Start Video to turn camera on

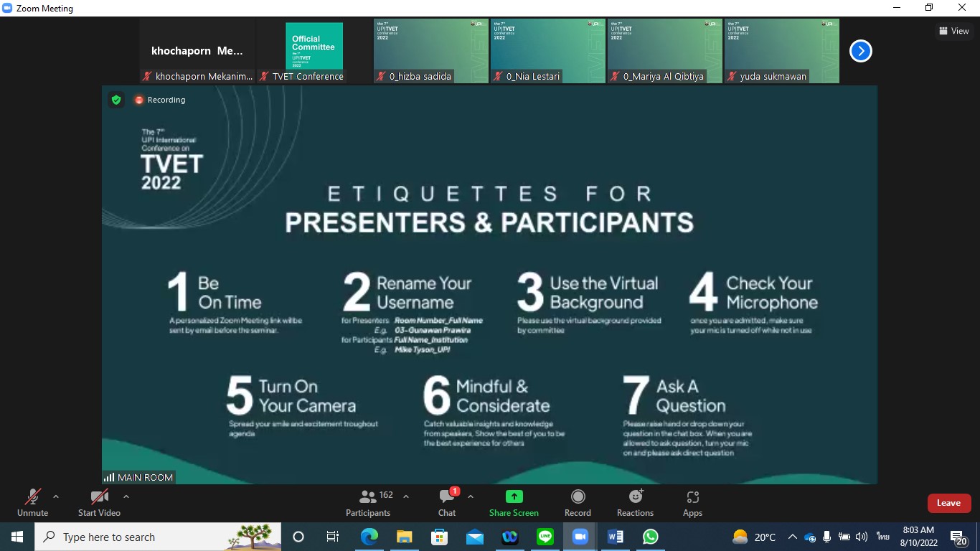point(99,503)
